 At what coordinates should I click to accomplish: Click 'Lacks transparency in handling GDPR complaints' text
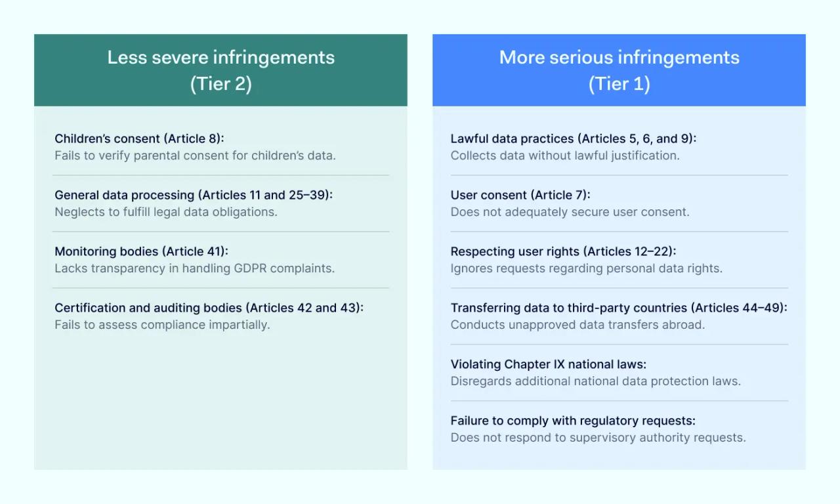[x=194, y=268]
